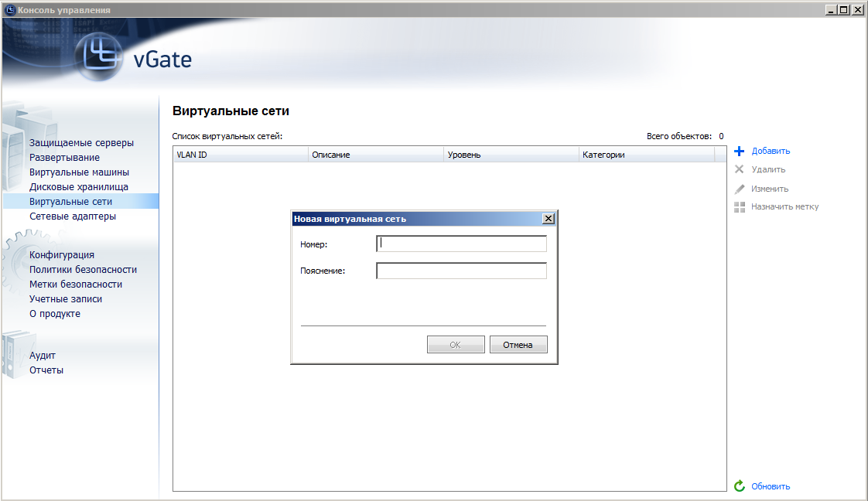The image size is (868, 501).
Task: Close the Консоль управления window
Action: click(x=857, y=10)
